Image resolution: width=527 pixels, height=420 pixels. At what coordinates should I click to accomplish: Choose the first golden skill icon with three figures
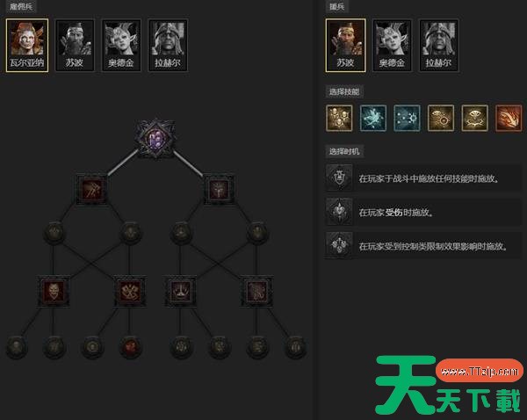(x=339, y=118)
